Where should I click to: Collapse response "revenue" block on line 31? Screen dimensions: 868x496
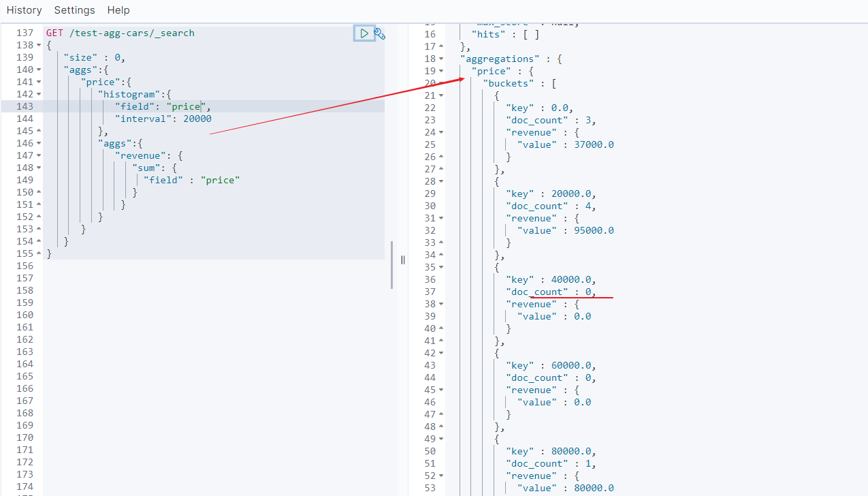point(441,218)
